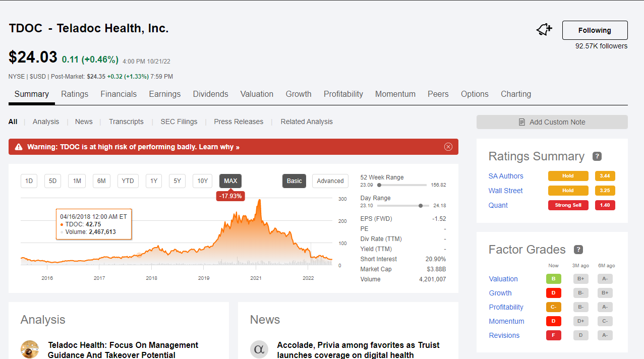The height and width of the screenshot is (359, 644).
Task: Set chart range to 5Y
Action: [178, 181]
